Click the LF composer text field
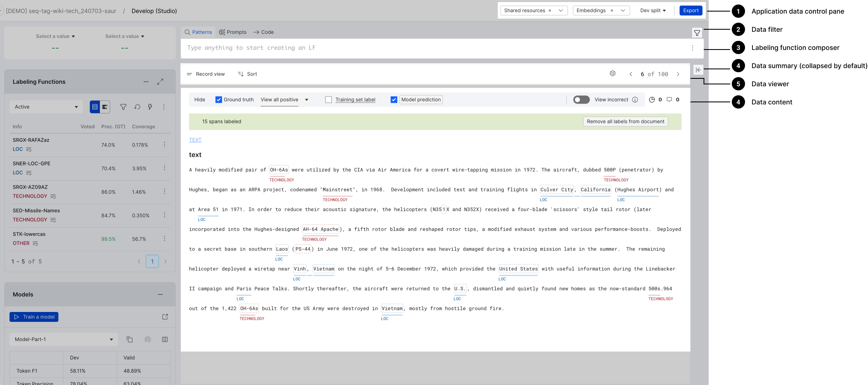 (x=435, y=48)
